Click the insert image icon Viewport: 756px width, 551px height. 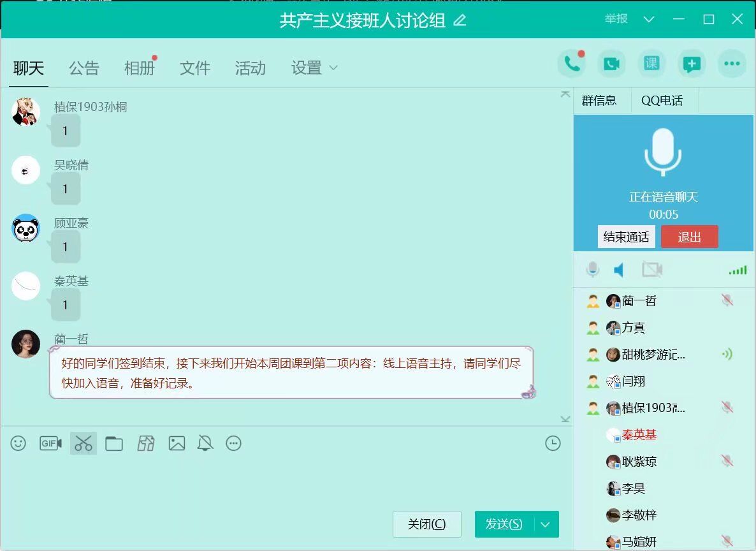(177, 443)
